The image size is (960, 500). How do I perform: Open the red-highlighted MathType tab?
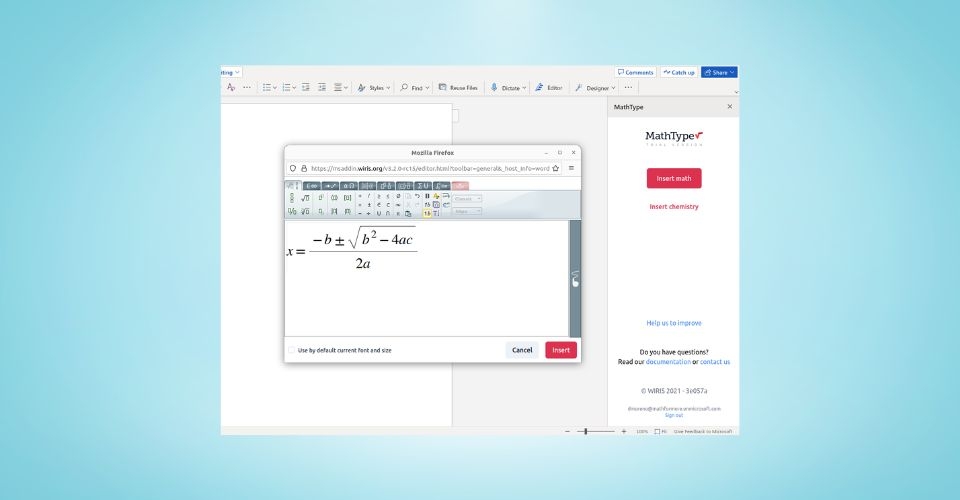pos(460,185)
